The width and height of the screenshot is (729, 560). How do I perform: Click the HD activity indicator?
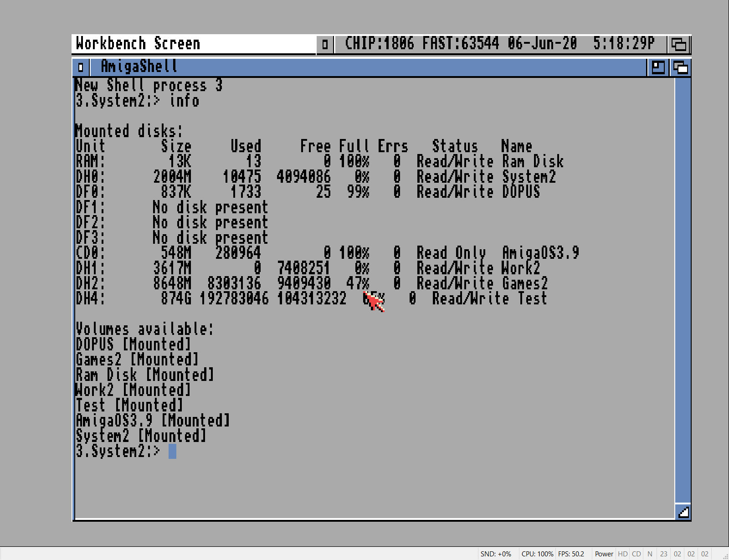pos(623,554)
